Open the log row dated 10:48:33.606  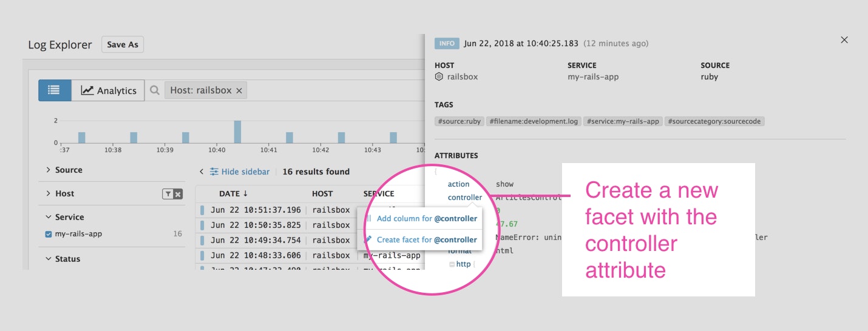click(x=310, y=255)
